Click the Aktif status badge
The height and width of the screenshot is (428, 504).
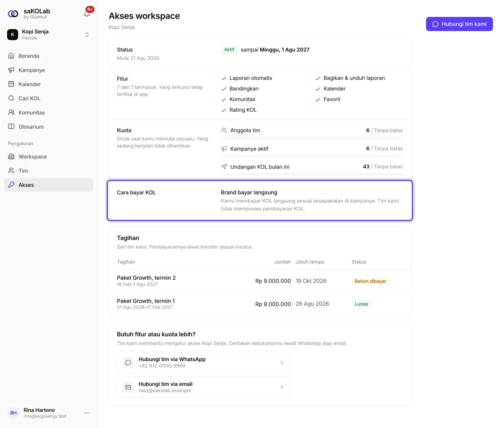pyautogui.click(x=229, y=50)
